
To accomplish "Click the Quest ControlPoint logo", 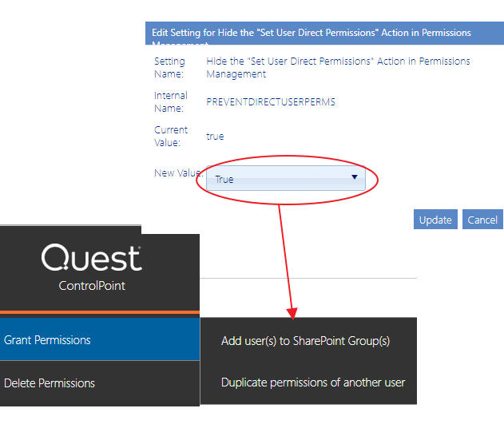I will pyautogui.click(x=92, y=268).
